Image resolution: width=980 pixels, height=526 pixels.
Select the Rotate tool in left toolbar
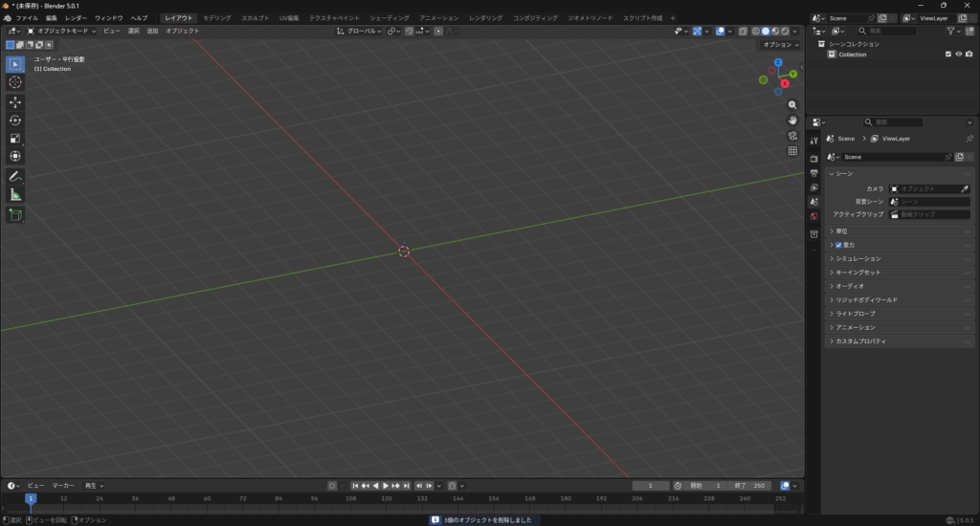(x=15, y=120)
